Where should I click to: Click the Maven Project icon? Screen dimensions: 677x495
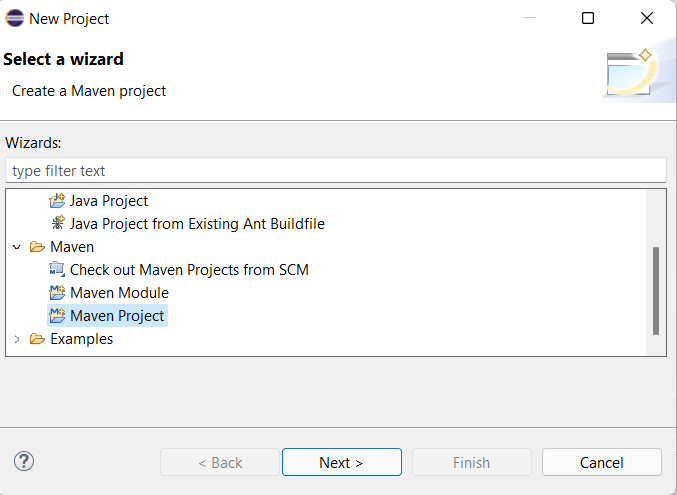(57, 316)
